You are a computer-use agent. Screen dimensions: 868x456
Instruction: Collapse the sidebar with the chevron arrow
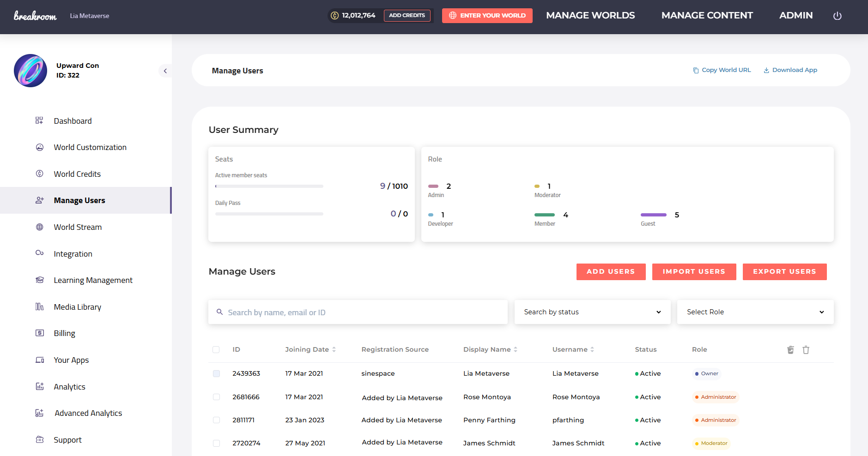pos(165,71)
